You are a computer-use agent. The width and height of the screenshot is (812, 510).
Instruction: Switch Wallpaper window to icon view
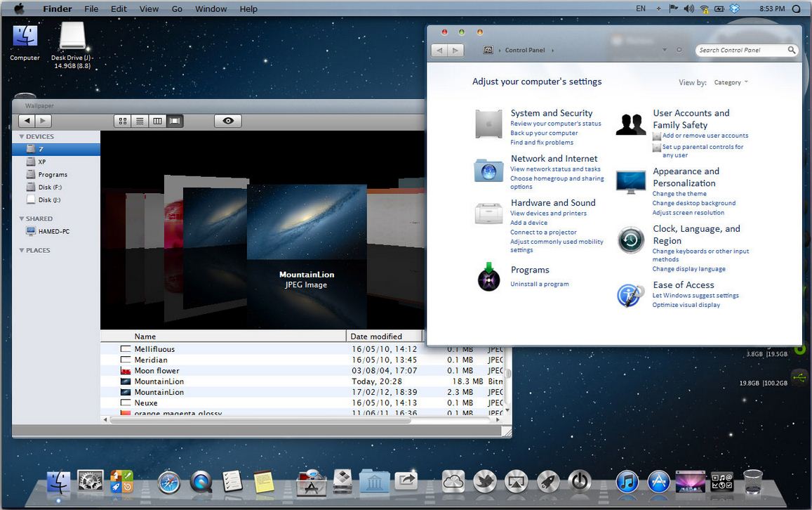pyautogui.click(x=123, y=121)
